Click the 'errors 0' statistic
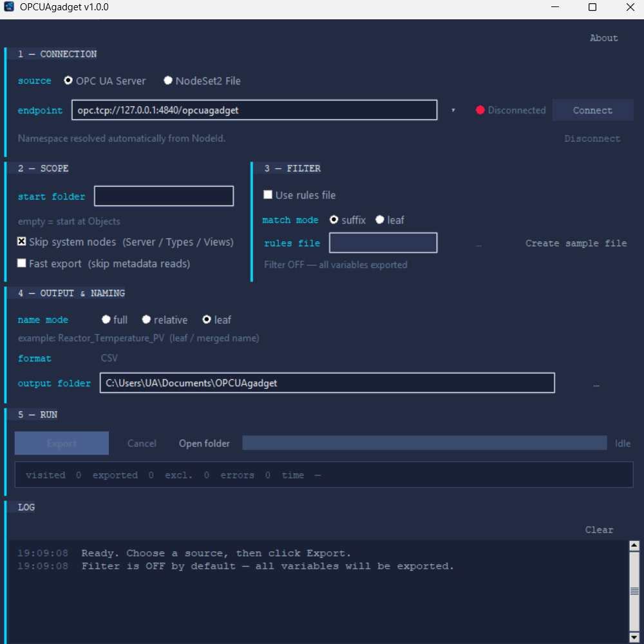 click(245, 475)
